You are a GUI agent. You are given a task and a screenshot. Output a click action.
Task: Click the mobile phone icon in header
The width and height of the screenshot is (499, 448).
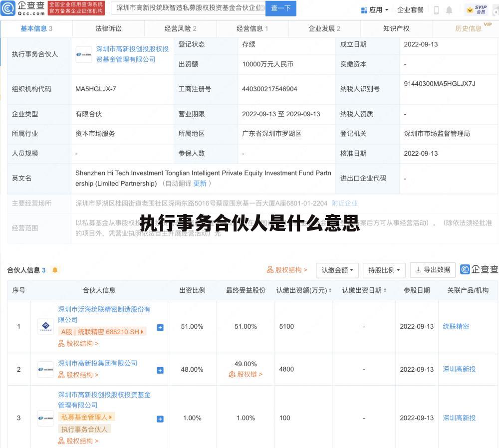coord(436,10)
